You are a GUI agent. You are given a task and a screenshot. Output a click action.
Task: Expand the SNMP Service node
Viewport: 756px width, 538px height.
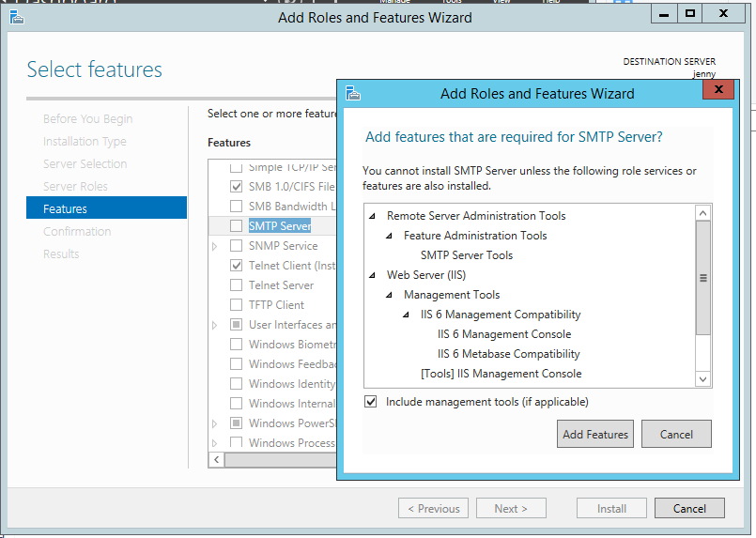pos(214,246)
